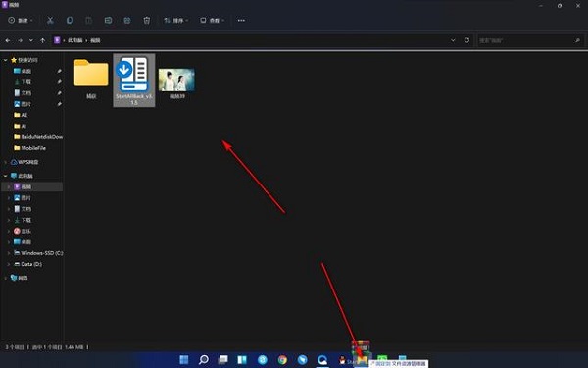Screen dimensions: 588x368
Task: Expand Pictures (图片) under This PC
Action: [x=9, y=197]
